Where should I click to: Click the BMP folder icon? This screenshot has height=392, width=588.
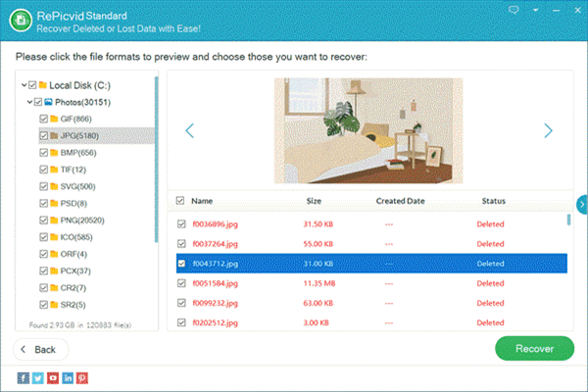click(x=54, y=153)
